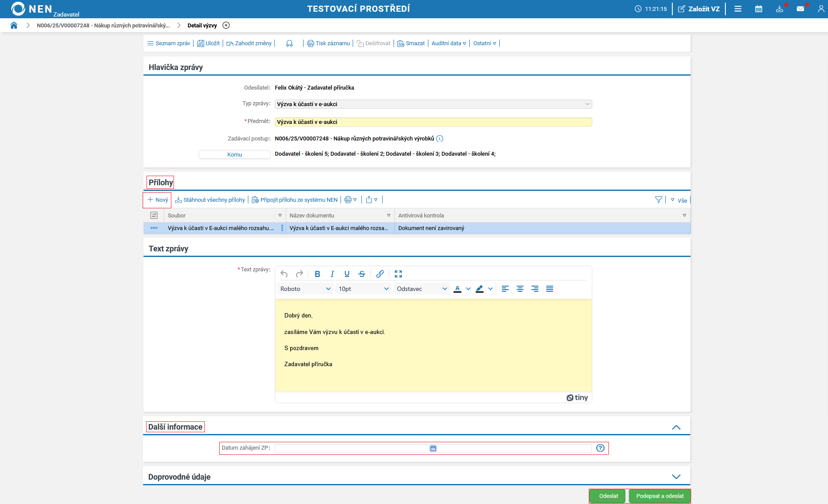Viewport: 828px width, 504px height.
Task: Open date picker for Datum zahájení ZP
Action: [433, 448]
